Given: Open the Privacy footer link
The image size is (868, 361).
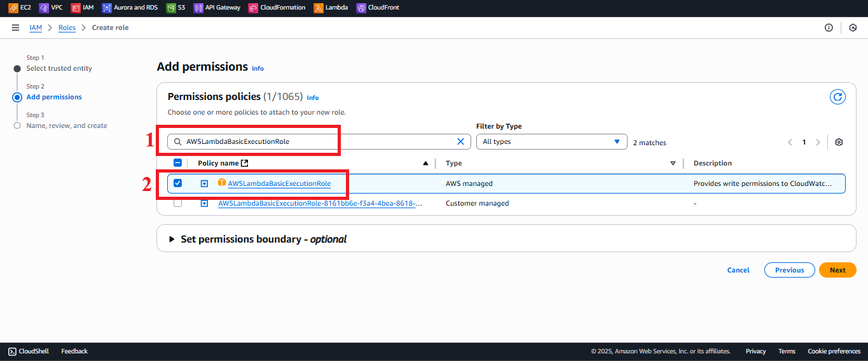Looking at the screenshot, I should coord(755,351).
